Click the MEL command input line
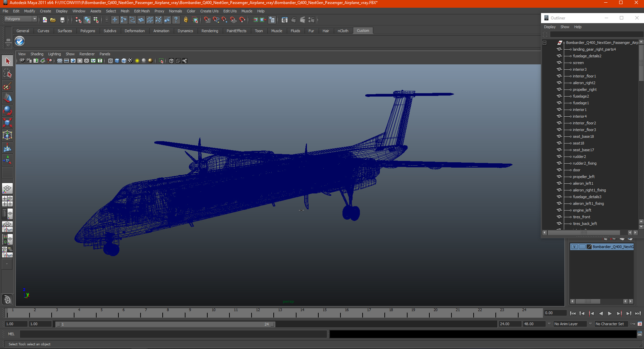This screenshot has width=644, height=349. (x=173, y=334)
